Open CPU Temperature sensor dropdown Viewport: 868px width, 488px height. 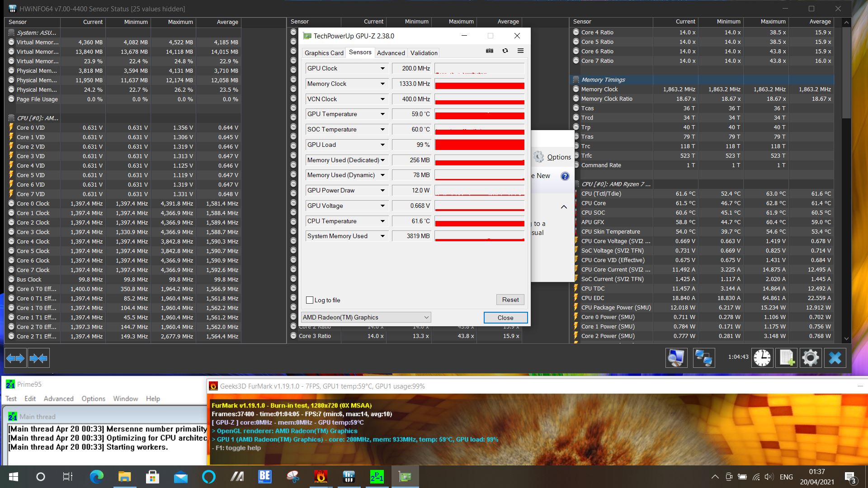tap(382, 221)
